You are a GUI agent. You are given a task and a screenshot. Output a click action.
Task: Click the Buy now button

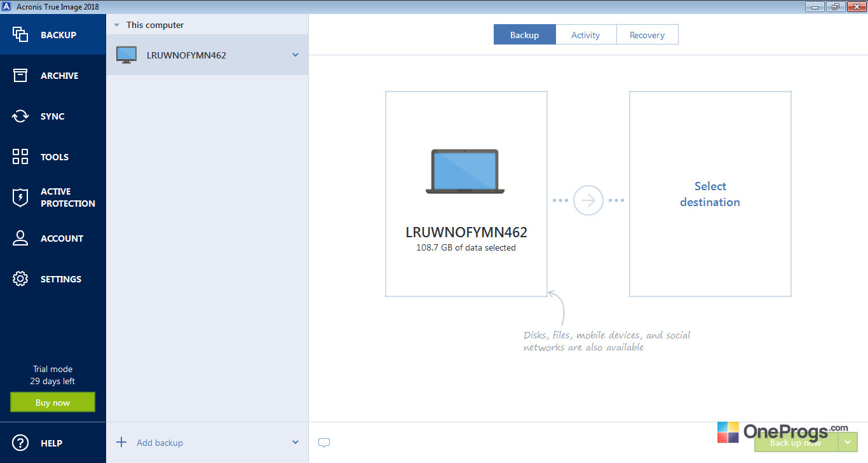tap(53, 402)
